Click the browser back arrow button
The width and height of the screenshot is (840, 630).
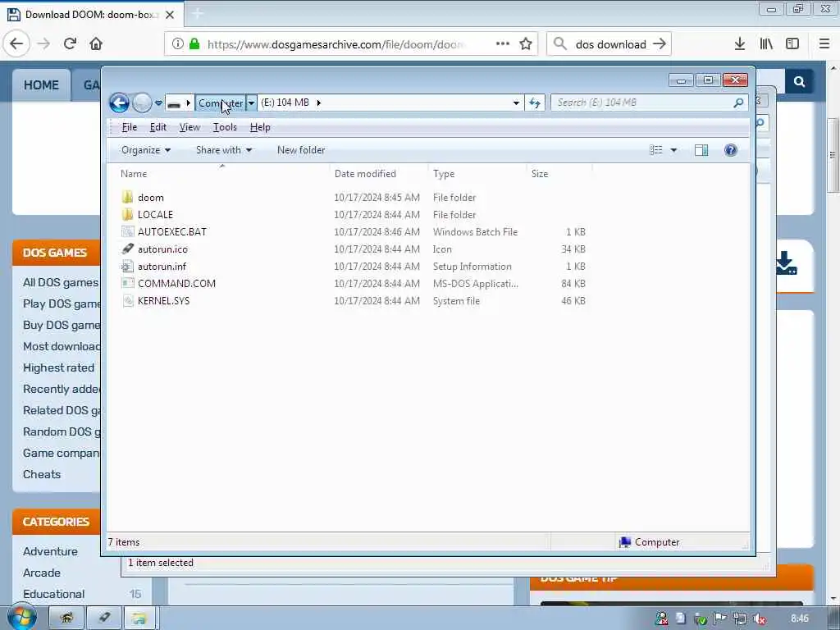point(16,44)
